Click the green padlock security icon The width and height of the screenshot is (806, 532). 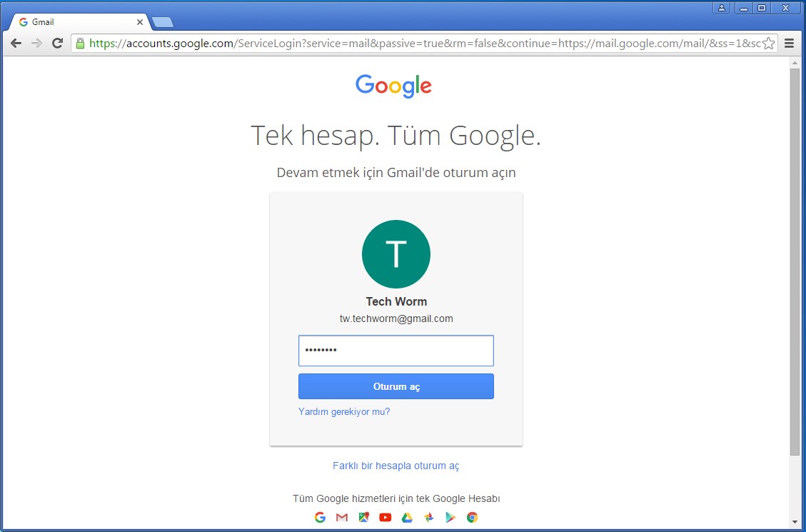[81, 44]
